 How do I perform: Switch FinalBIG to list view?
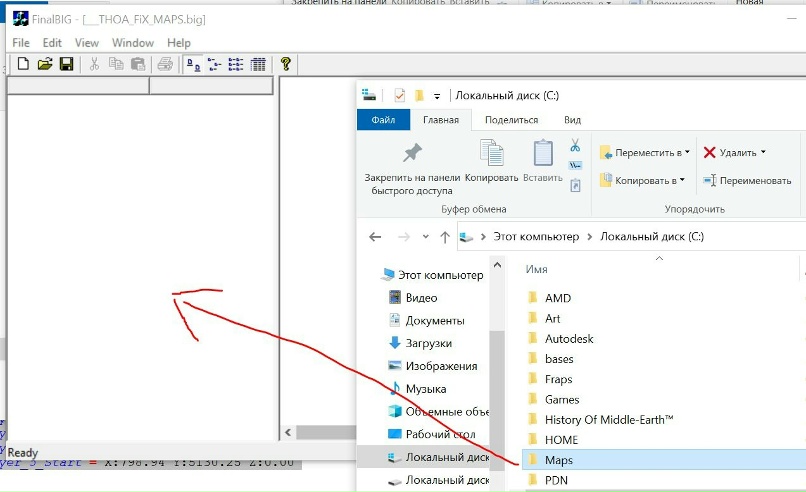236,64
